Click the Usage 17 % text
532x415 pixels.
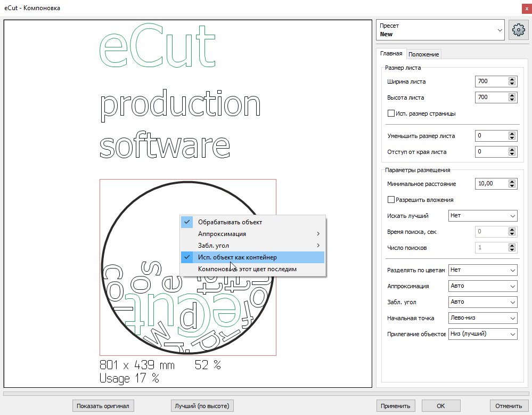[129, 378]
